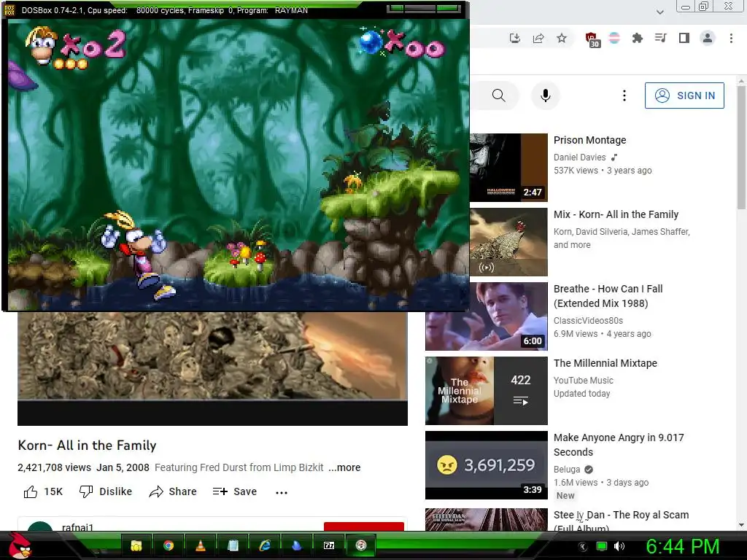
Task: Click the Dislike button
Action: click(105, 491)
